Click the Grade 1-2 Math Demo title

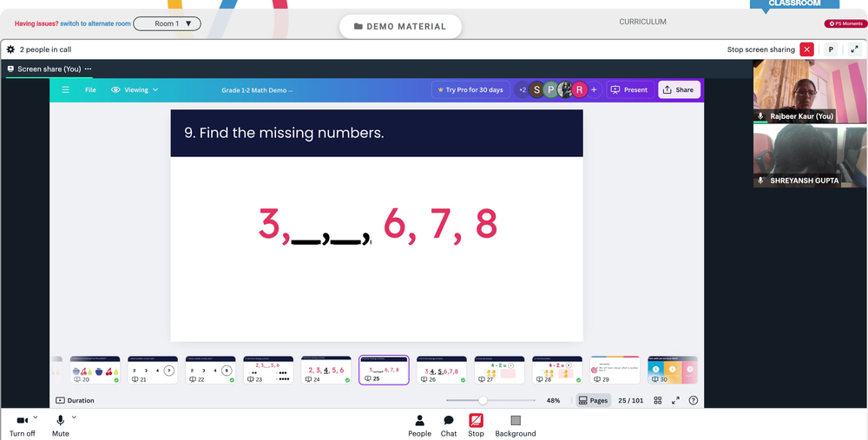258,89
